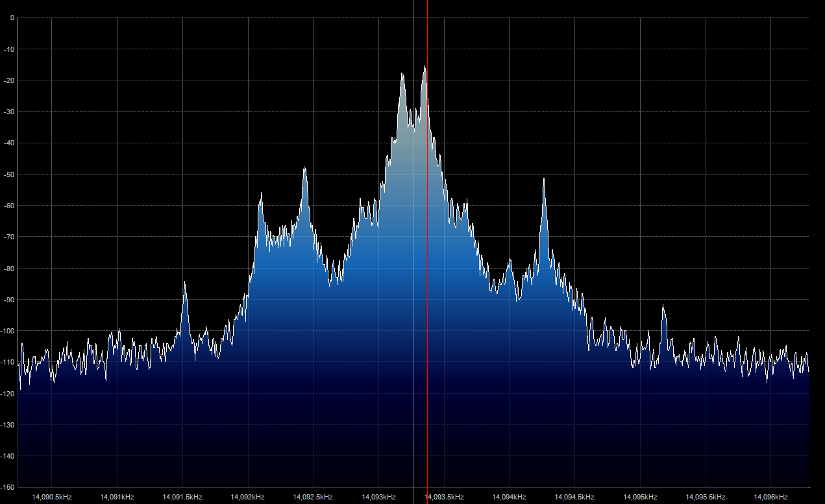Click the red tuning frequency line
The image size is (825, 504).
(x=427, y=252)
